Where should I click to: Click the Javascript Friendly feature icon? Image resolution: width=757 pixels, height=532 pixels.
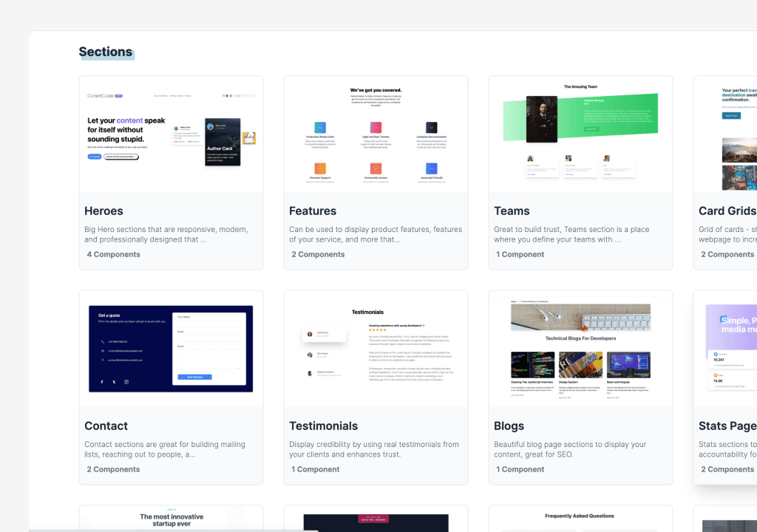tap(431, 168)
